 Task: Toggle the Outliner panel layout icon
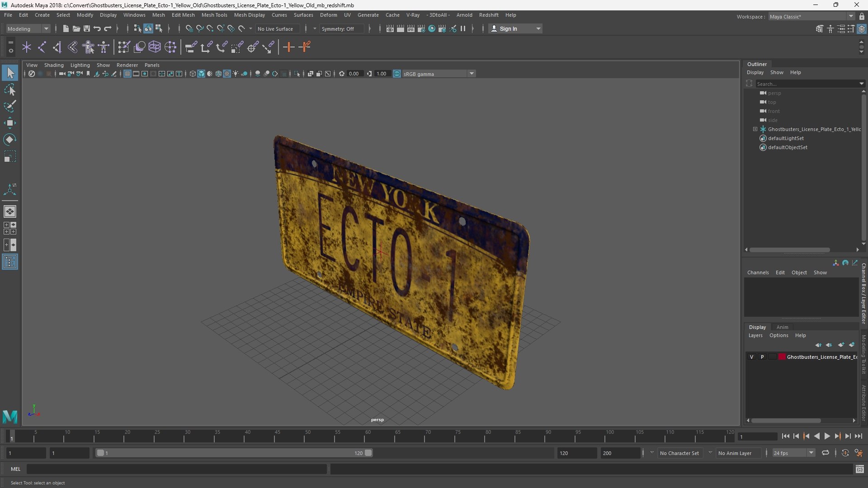(x=10, y=262)
